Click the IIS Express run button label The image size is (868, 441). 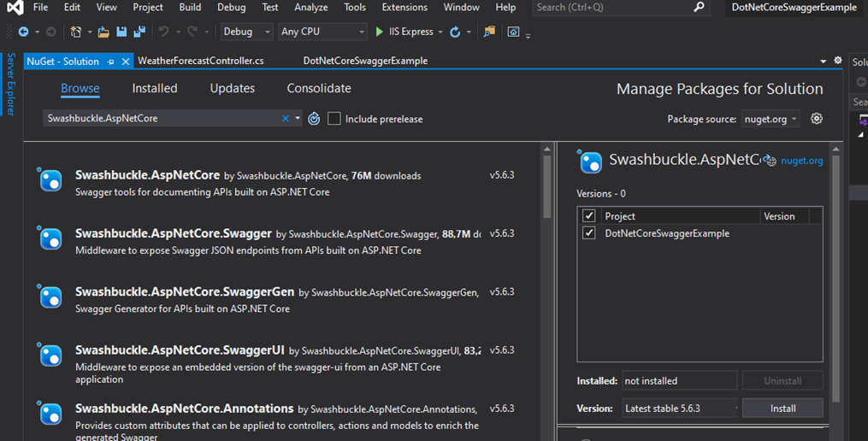pos(411,32)
